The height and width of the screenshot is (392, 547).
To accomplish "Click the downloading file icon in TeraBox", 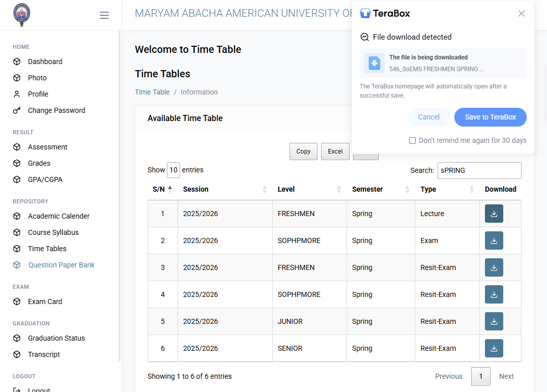I will coord(375,63).
